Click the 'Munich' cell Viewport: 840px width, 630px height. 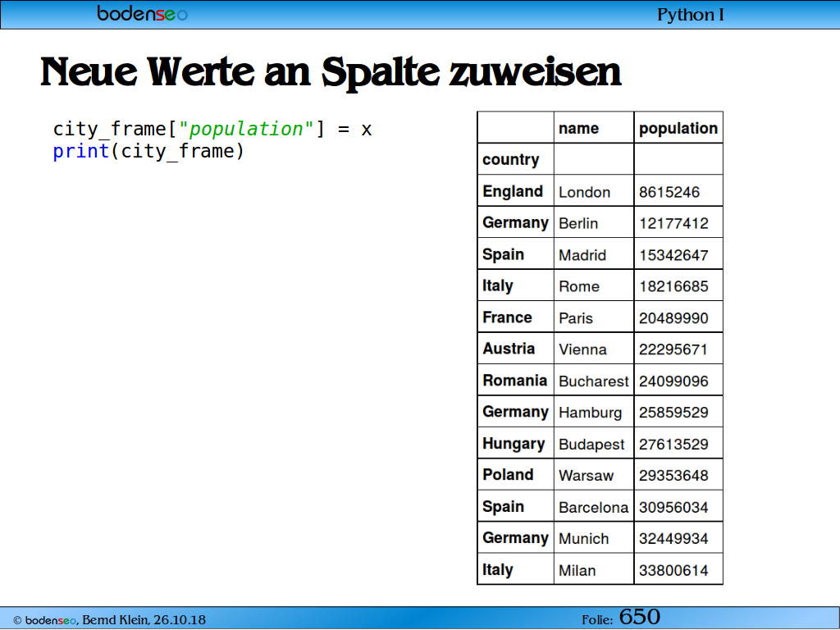[x=583, y=539]
